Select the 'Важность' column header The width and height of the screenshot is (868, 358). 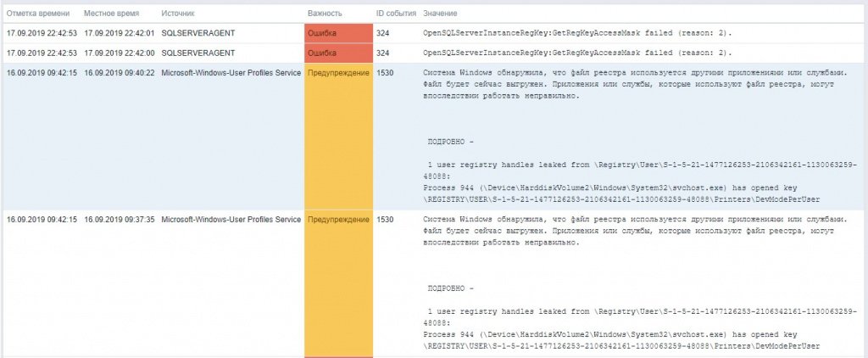pos(325,13)
